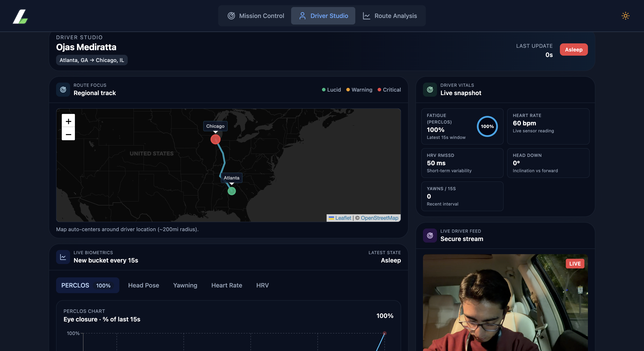Open the Mission Control tab
Screen dimensions: 644x351
255,16
